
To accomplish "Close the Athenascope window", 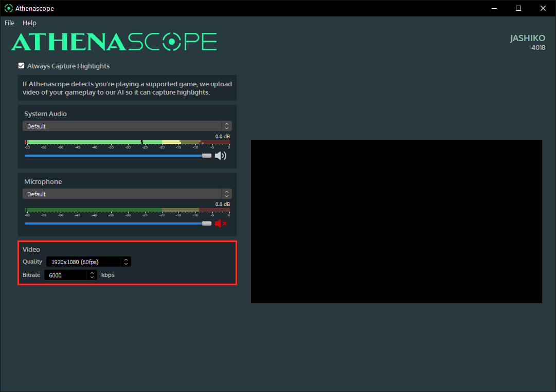I will 543,8.
